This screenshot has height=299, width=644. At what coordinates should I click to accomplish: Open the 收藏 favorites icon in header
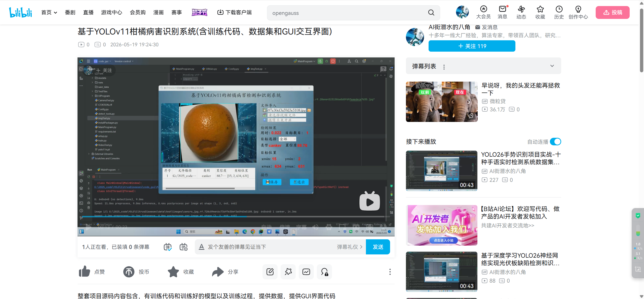click(540, 12)
